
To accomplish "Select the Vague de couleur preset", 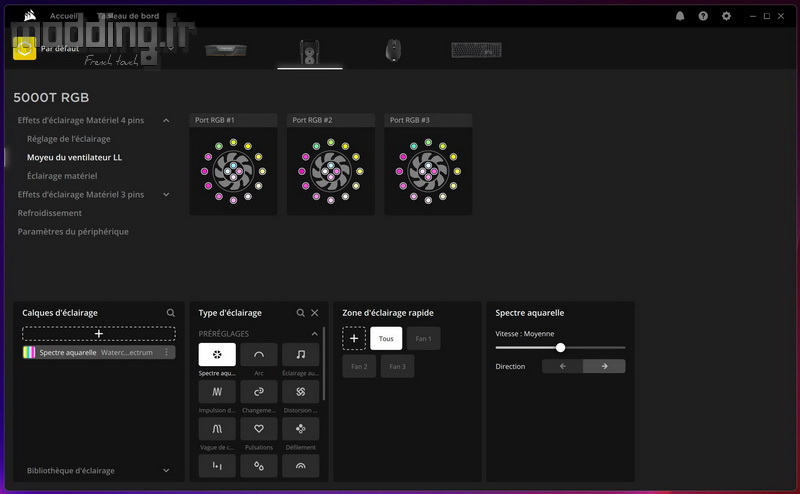I will (x=217, y=429).
